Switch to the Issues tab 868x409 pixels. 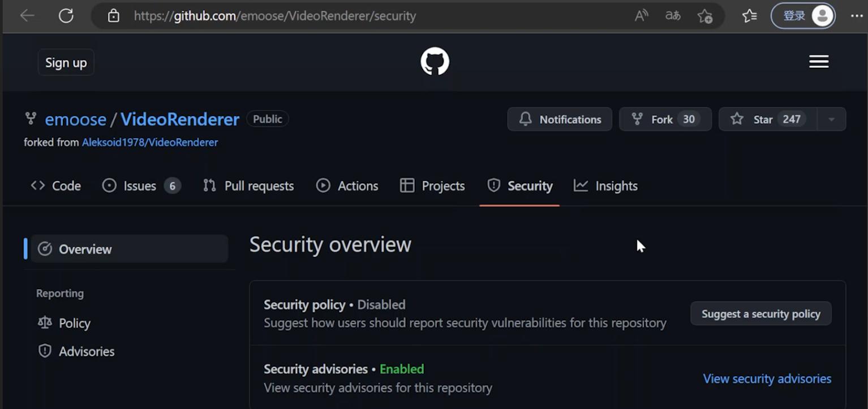click(140, 186)
